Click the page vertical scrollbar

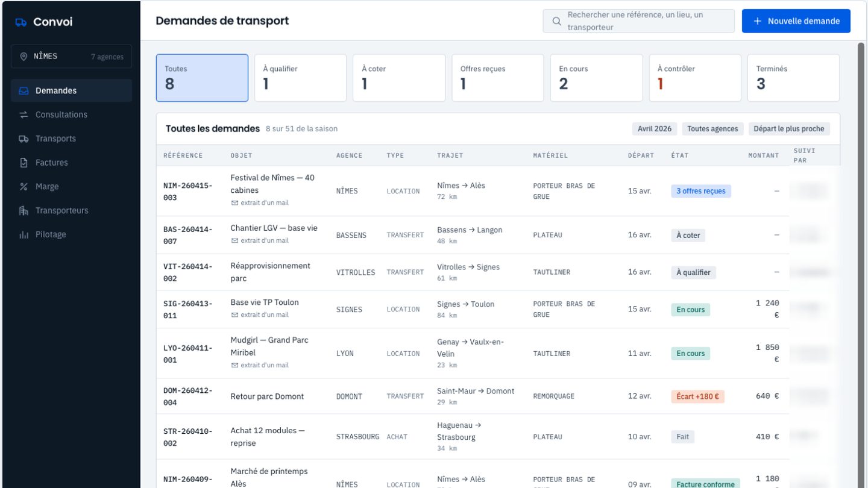click(x=861, y=265)
